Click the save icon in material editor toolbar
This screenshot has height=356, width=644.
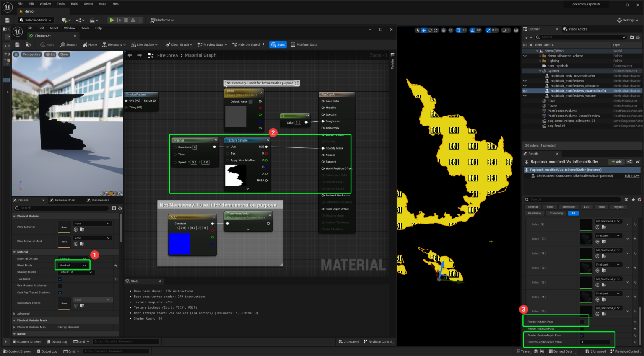tap(17, 45)
